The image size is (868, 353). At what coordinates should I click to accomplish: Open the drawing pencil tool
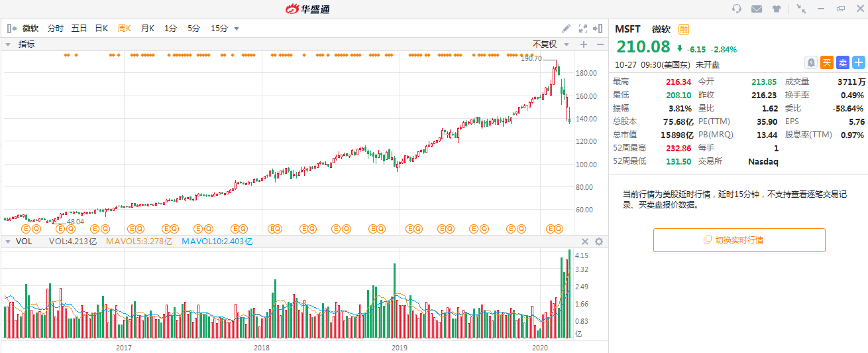pyautogui.click(x=566, y=29)
